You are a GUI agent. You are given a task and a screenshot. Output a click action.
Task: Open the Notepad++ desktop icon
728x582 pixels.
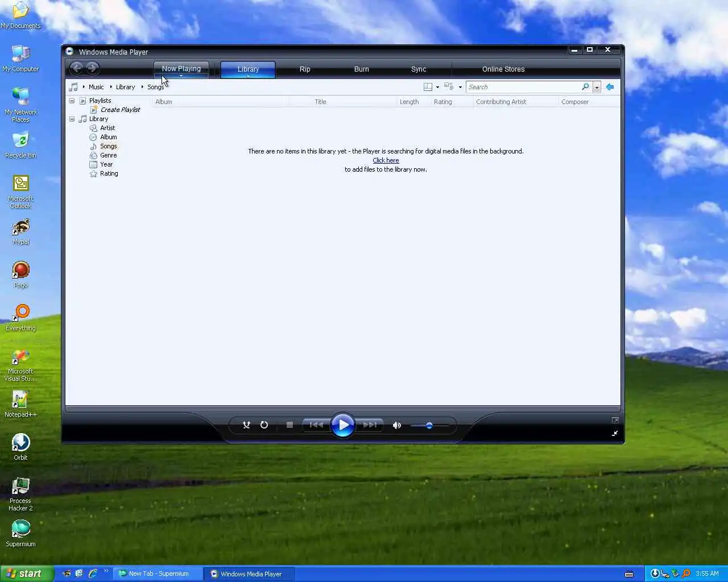(x=20, y=404)
